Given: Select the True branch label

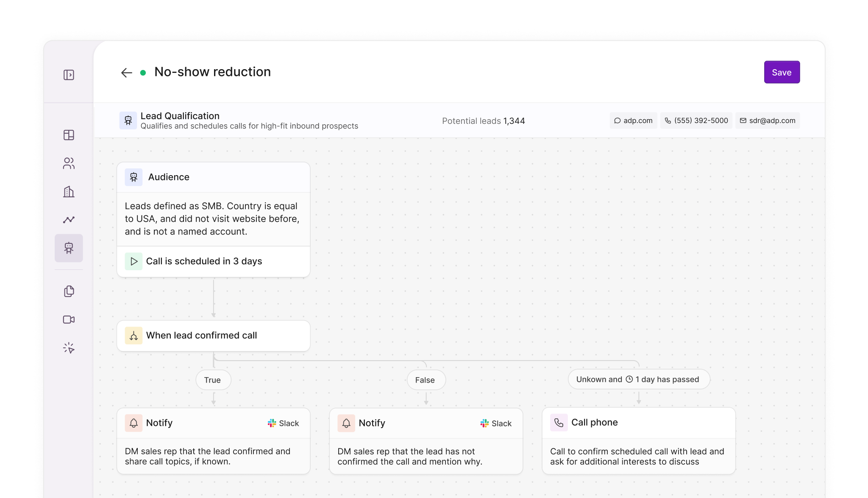Looking at the screenshot, I should [x=213, y=380].
